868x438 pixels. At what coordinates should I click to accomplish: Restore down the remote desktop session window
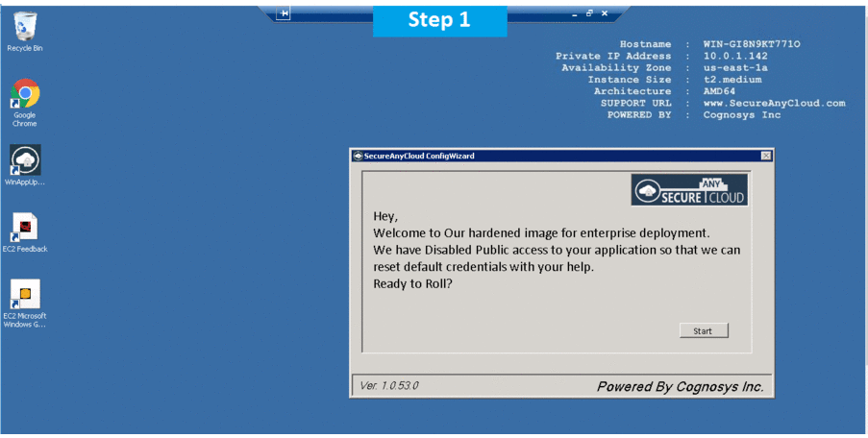coord(589,13)
